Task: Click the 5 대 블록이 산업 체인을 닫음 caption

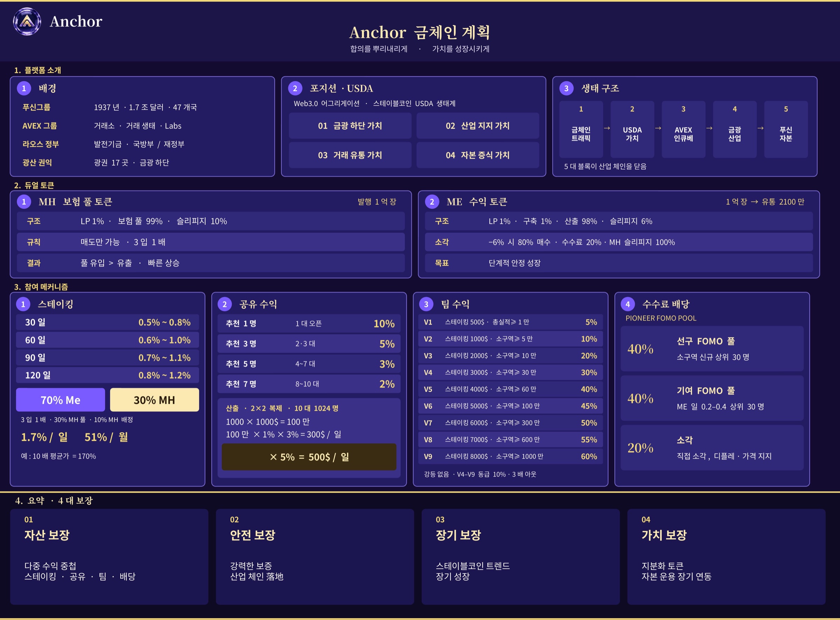Action: (605, 166)
